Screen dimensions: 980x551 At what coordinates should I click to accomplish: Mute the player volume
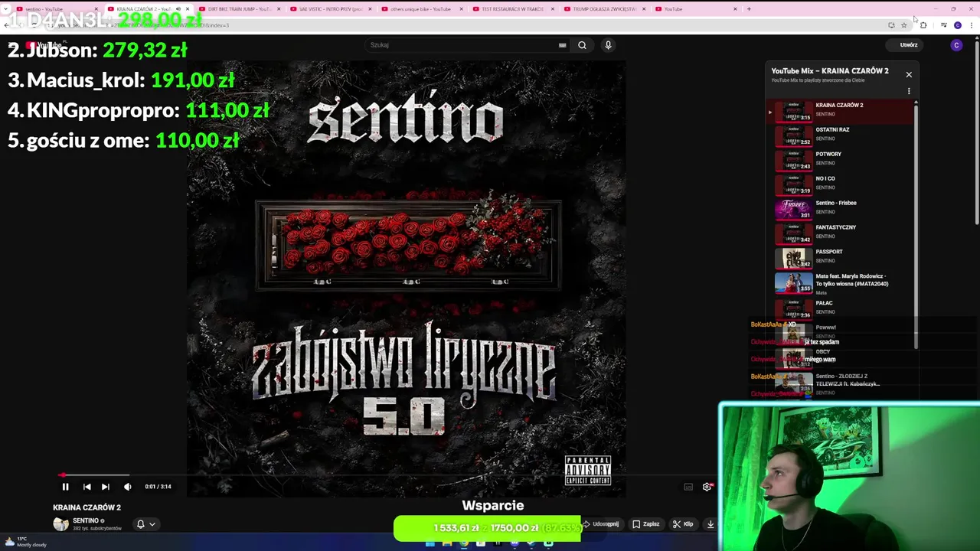coord(127,487)
